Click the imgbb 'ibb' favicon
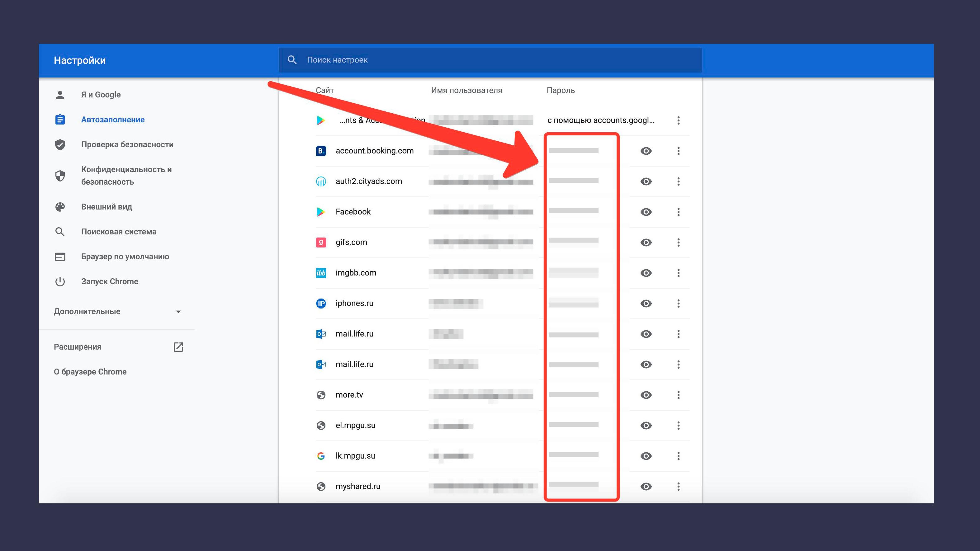 coord(321,273)
